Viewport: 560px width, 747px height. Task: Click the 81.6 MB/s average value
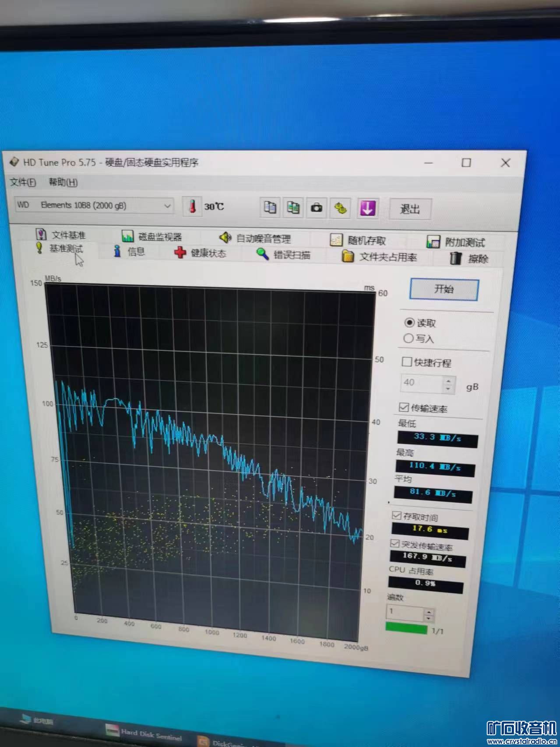click(x=433, y=494)
